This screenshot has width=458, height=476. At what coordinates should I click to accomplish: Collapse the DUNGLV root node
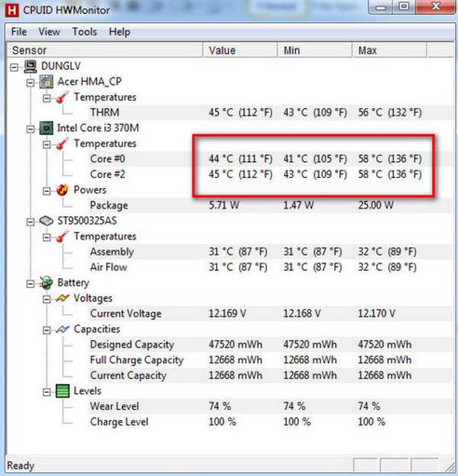14,67
